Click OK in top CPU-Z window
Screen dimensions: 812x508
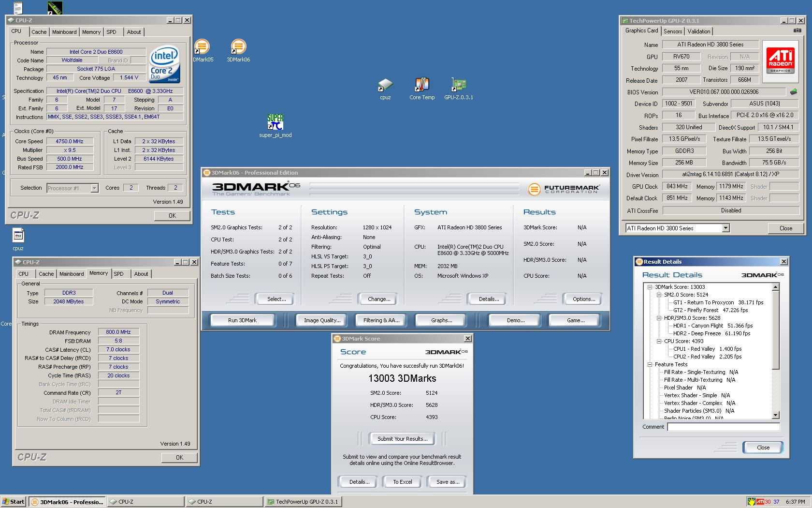click(x=172, y=216)
